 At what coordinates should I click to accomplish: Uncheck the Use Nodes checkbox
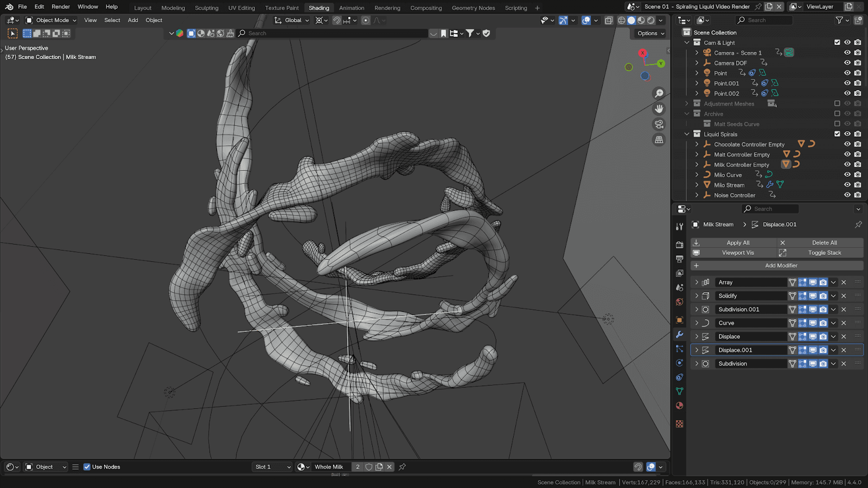point(87,467)
